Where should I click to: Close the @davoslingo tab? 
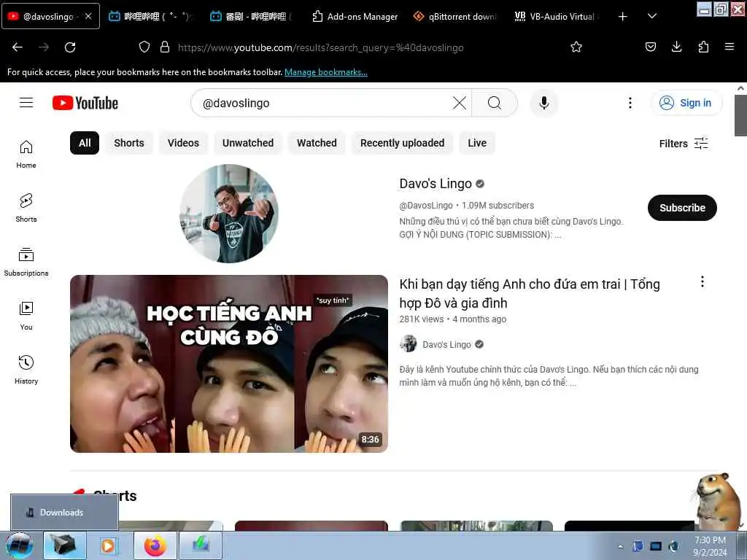click(88, 16)
